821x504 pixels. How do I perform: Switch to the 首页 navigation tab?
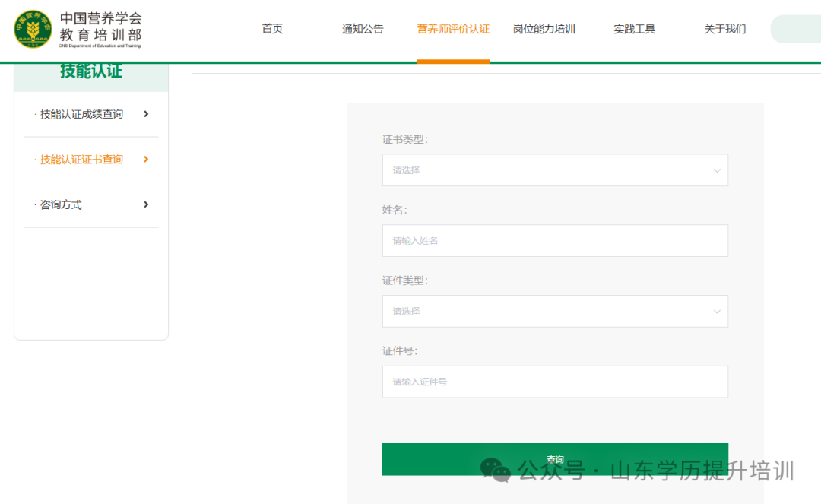click(x=271, y=28)
